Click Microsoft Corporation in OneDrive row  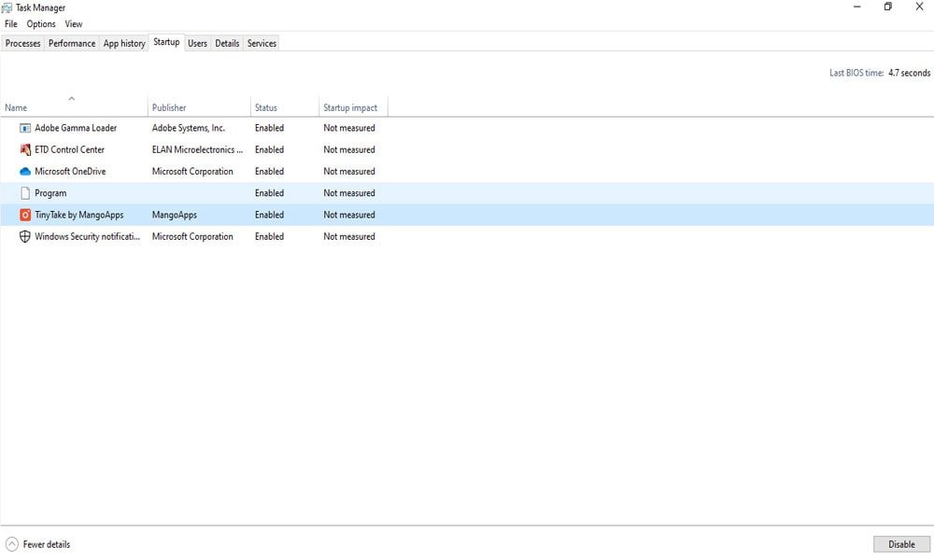point(192,172)
